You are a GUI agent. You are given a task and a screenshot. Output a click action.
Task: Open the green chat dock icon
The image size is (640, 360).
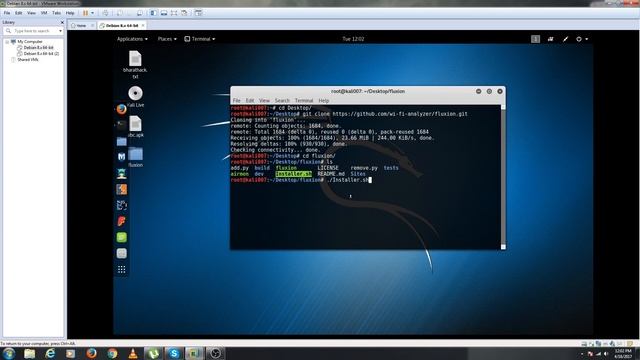(x=122, y=237)
